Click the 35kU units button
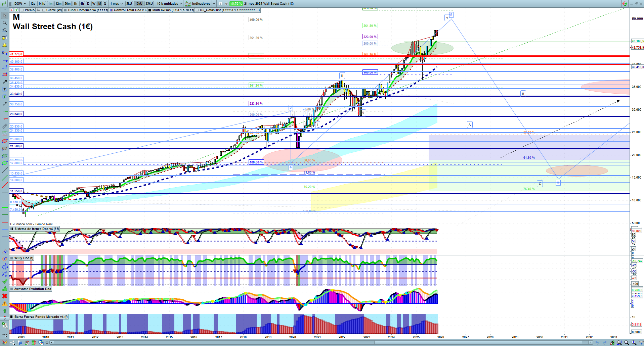Screen dimensions: 644x346 [x=149, y=4]
